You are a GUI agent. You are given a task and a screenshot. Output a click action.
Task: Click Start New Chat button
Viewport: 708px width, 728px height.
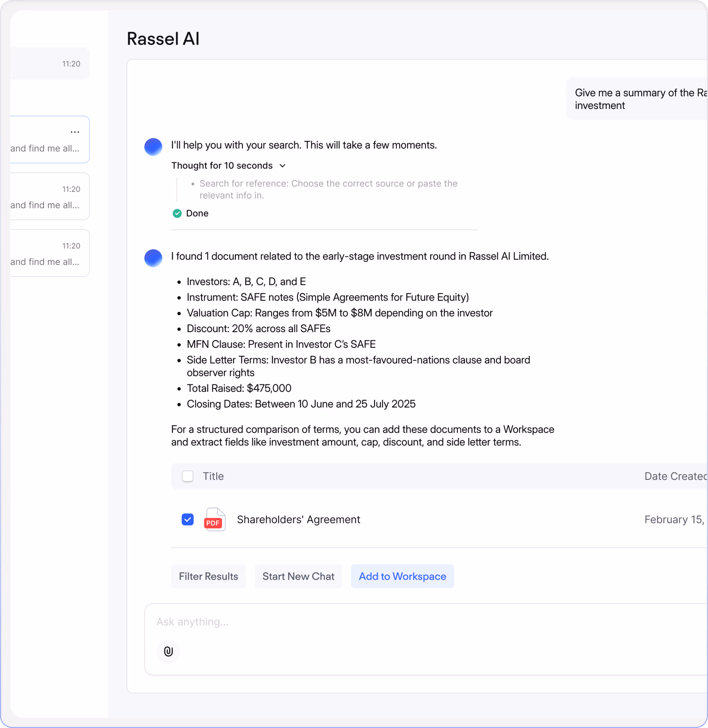[298, 576]
